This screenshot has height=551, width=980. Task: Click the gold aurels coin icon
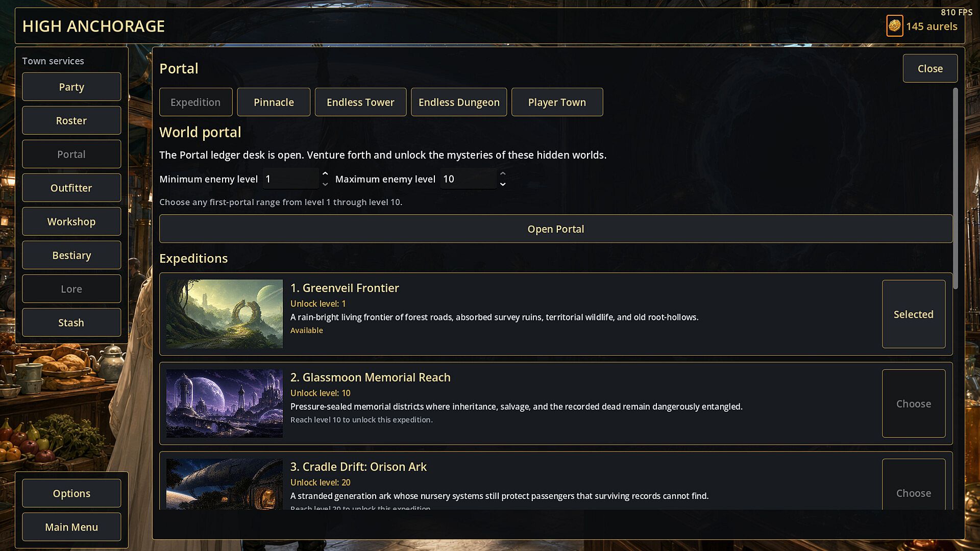click(894, 26)
